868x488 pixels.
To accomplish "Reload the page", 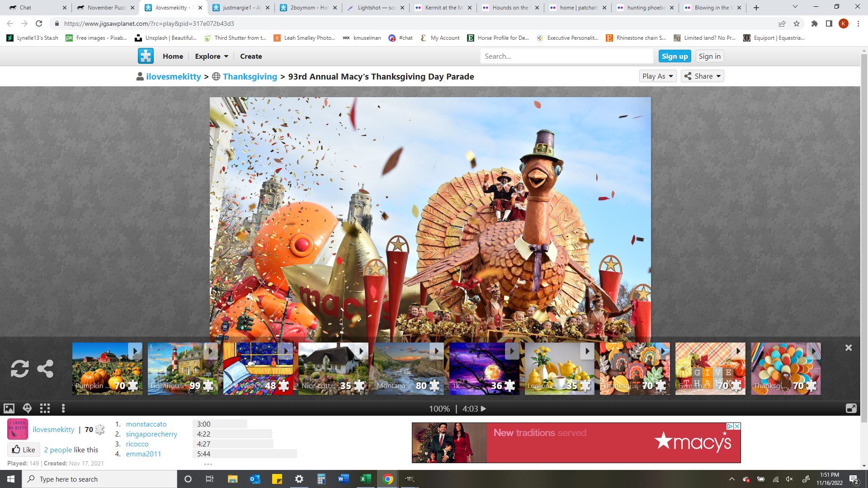I will [39, 23].
